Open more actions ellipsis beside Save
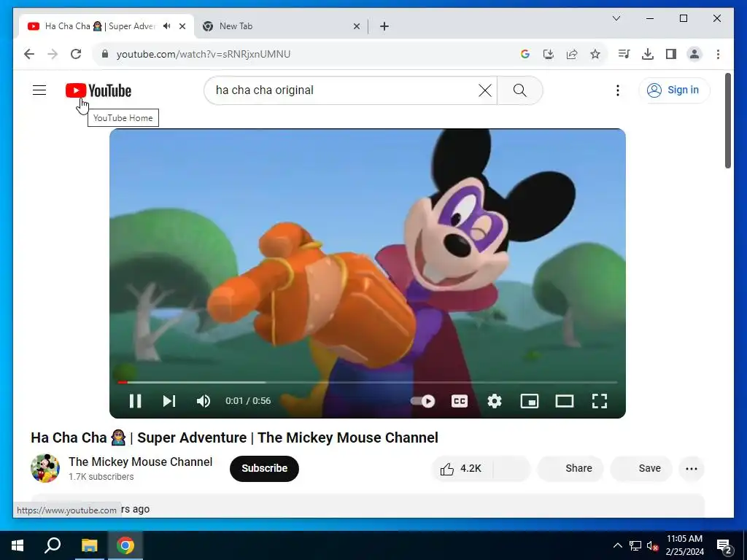 pos(692,469)
